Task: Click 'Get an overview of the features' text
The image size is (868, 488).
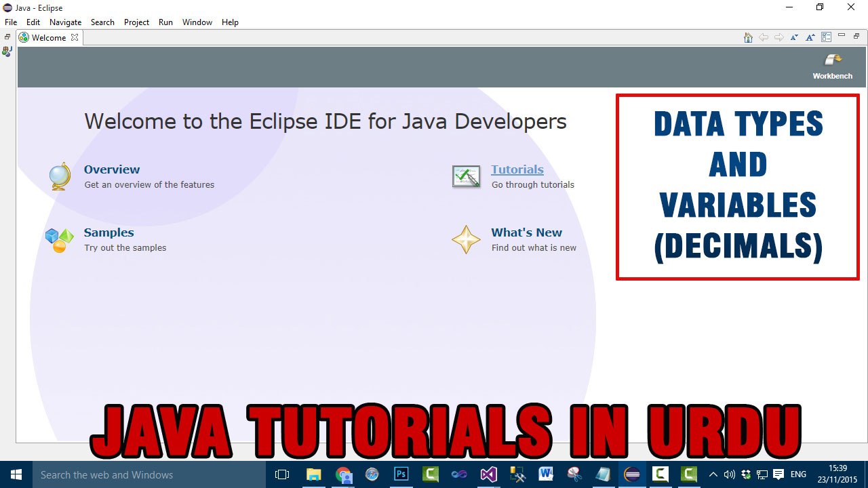Action: pos(149,184)
